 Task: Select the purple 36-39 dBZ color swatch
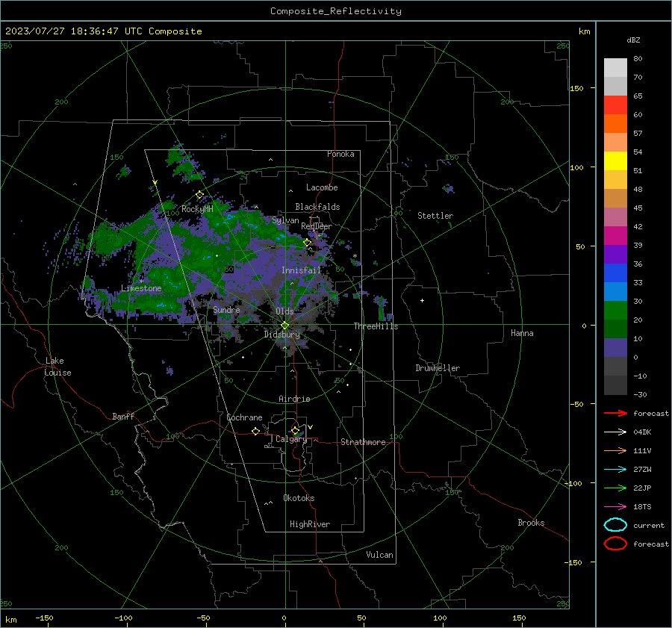pos(615,255)
